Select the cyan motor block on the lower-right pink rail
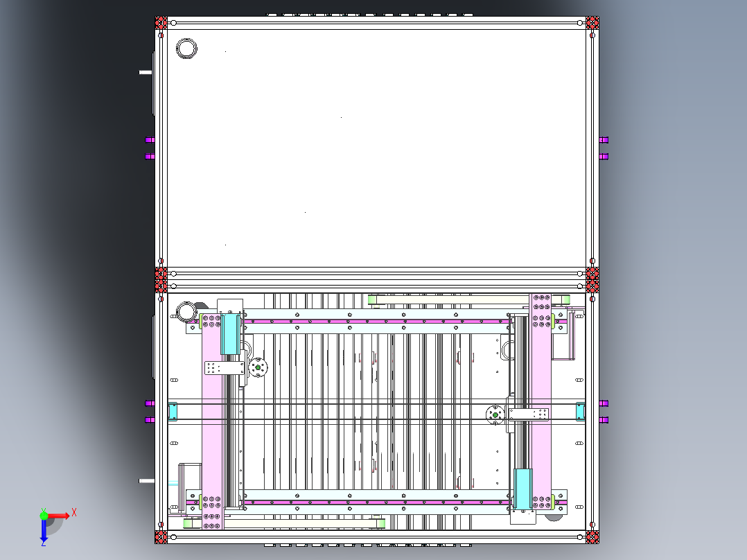Screen dimensions: 747x560 coord(522,489)
